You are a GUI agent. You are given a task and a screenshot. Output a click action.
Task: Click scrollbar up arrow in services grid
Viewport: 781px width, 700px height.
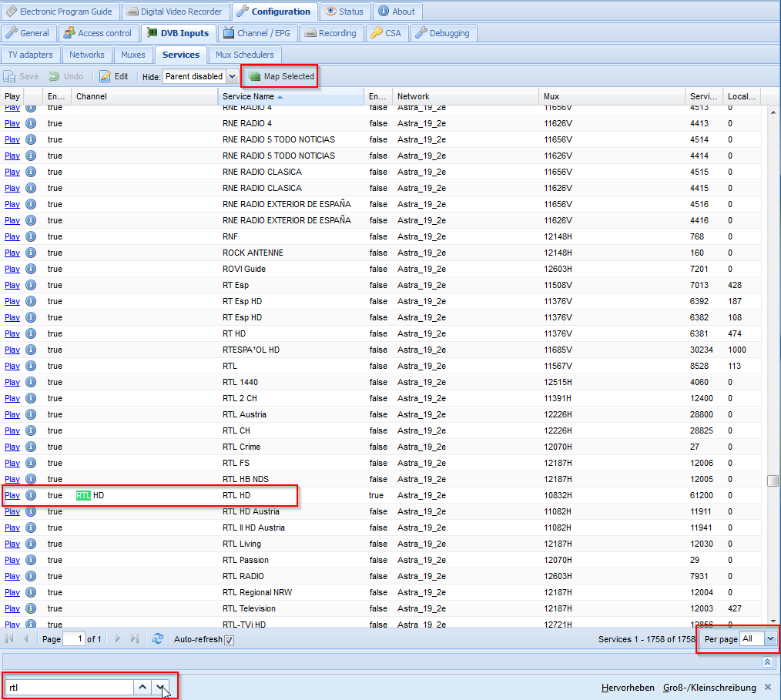click(x=773, y=112)
